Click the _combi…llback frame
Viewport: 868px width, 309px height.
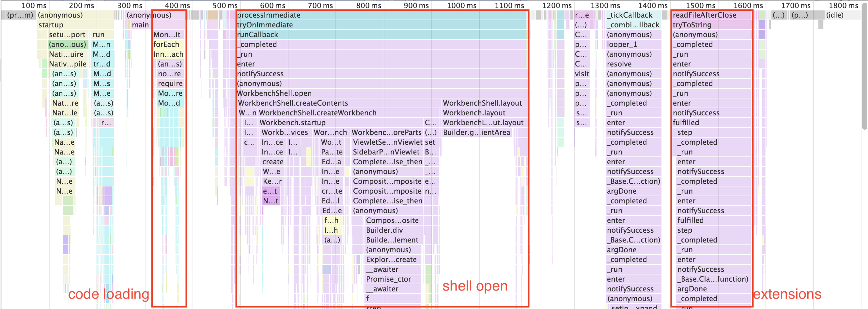pyautogui.click(x=633, y=25)
